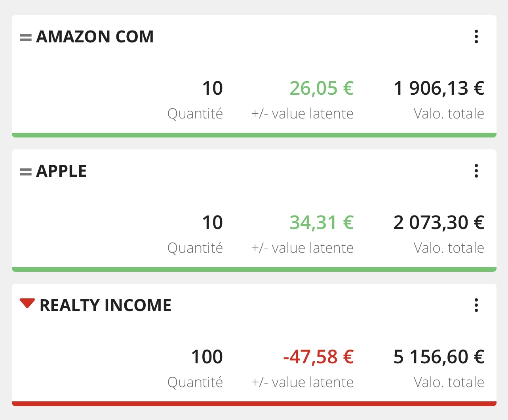Click the 2 073,30 € total valuation
508x420 pixels.
tap(439, 222)
